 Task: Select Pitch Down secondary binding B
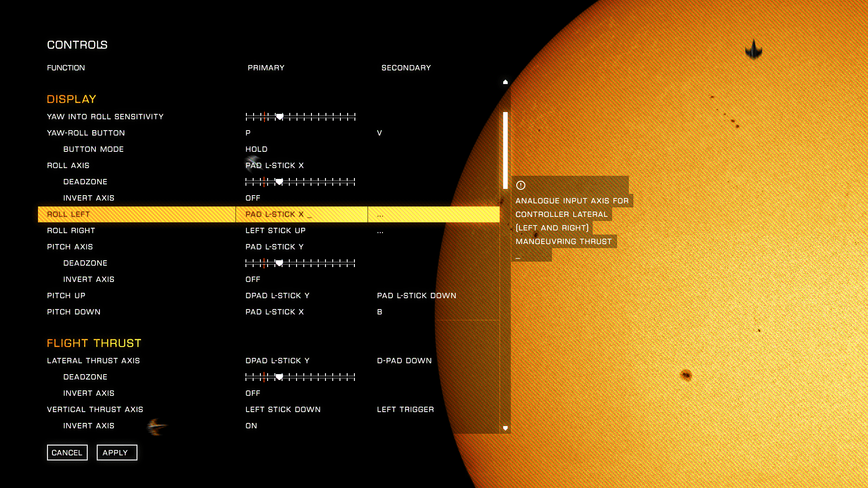click(379, 312)
